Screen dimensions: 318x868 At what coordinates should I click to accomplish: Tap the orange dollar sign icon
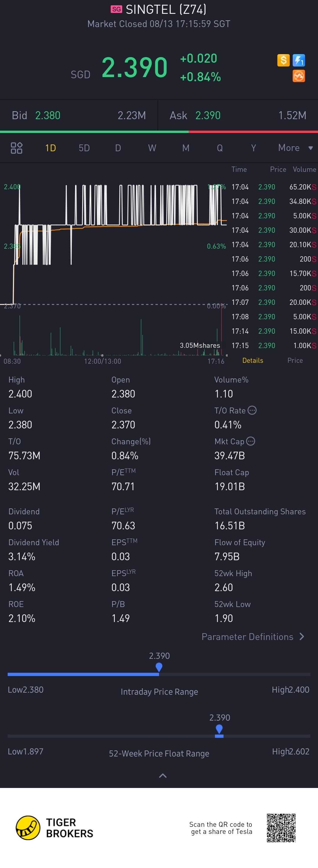pos(283,60)
